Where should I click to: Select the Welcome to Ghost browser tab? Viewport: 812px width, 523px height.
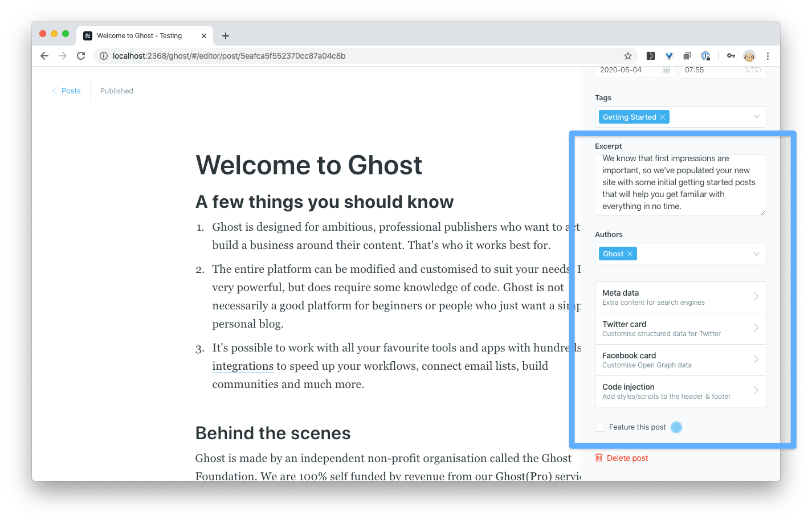click(x=140, y=36)
